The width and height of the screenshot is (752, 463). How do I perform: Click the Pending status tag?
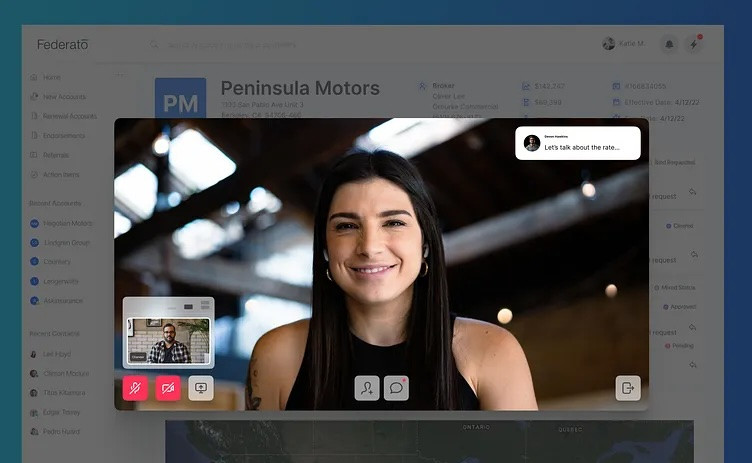[x=680, y=346]
